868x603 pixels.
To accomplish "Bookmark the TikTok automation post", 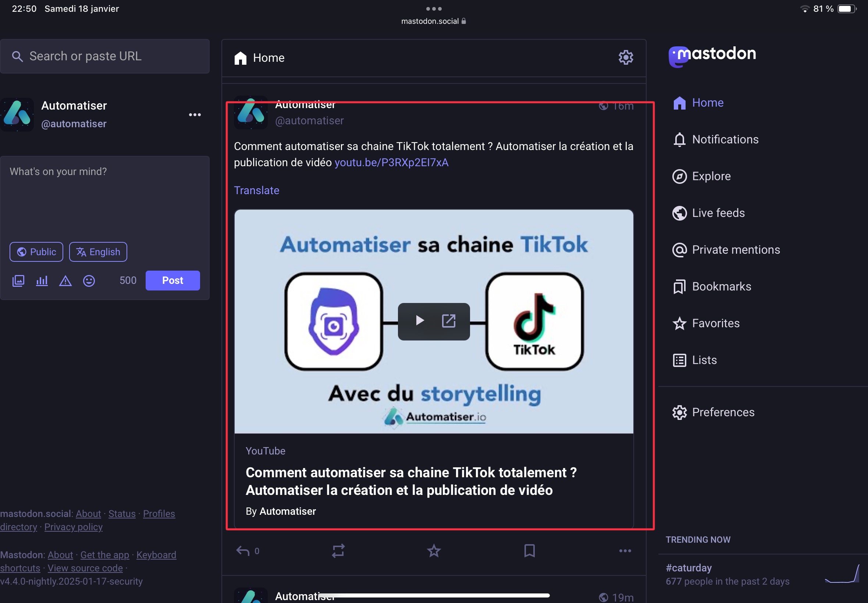I will (x=529, y=551).
